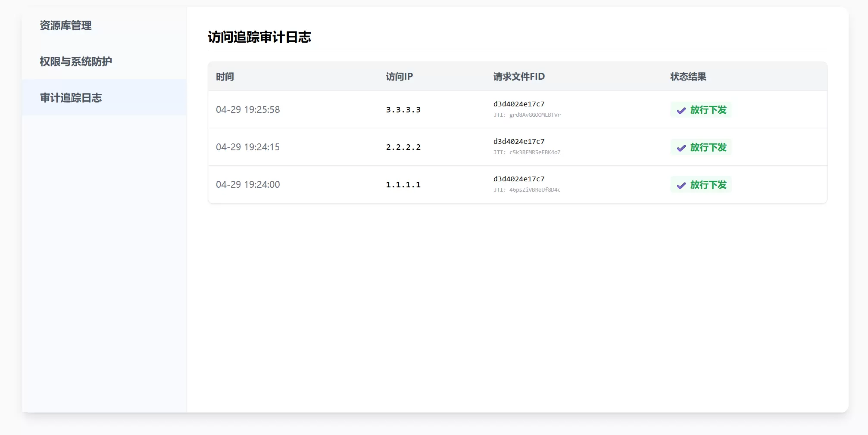The image size is (868, 435).
Task: Select IP address 2.2.2.2 cell
Action: coord(403,147)
